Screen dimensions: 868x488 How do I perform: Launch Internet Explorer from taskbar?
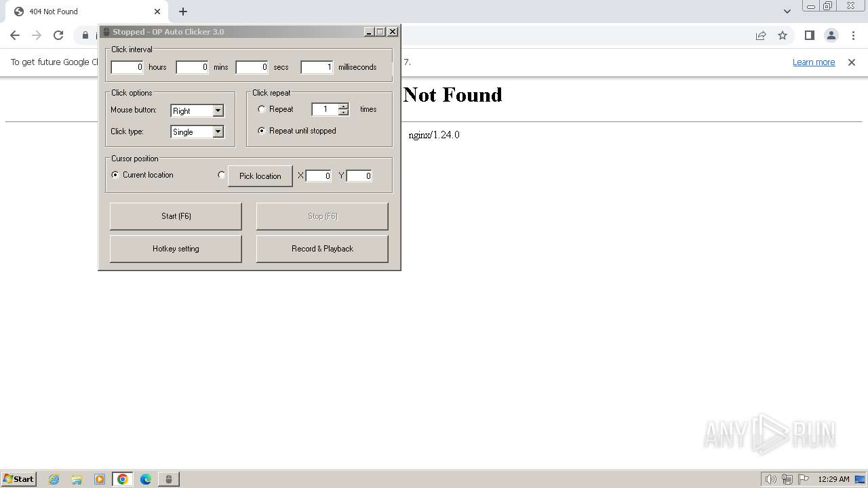pyautogui.click(x=54, y=479)
